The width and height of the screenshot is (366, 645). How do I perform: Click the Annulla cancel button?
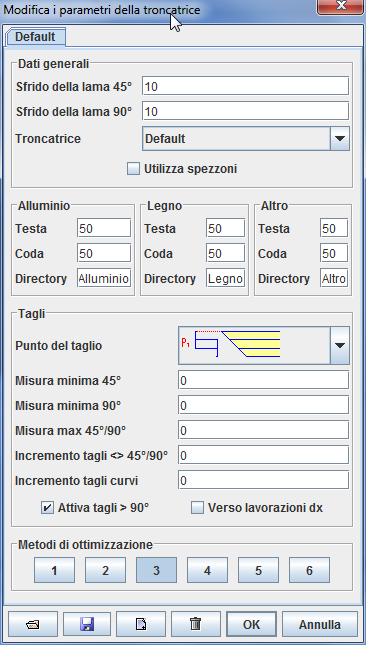(x=320, y=624)
